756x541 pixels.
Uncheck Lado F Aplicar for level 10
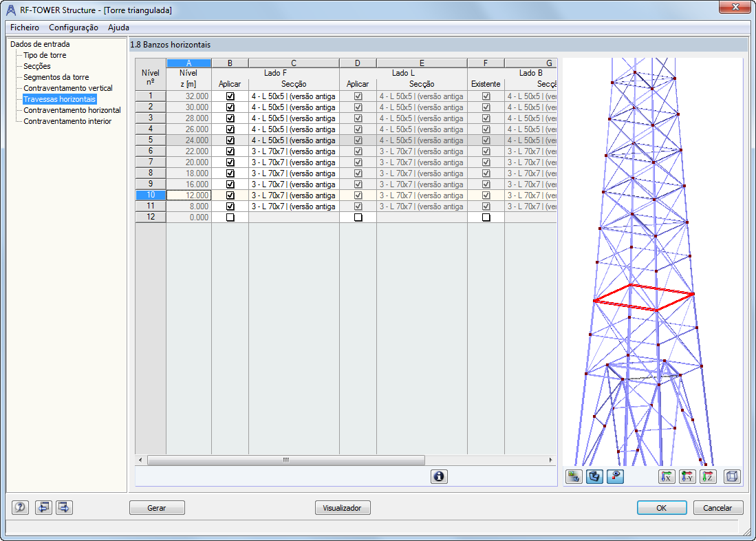230,195
